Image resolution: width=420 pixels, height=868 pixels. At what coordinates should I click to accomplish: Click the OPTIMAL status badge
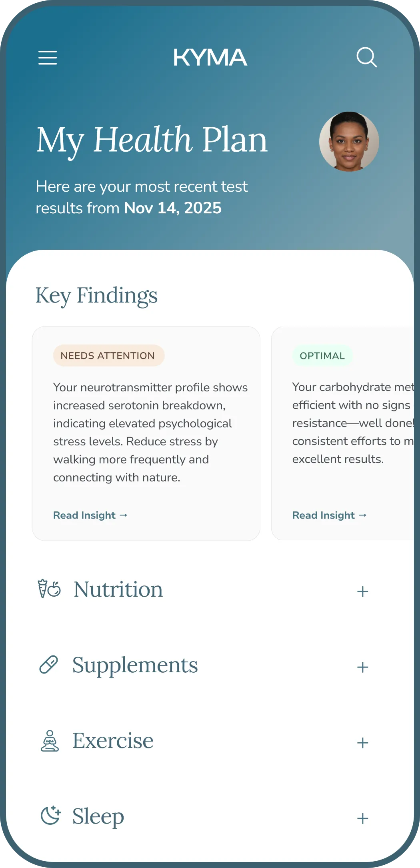click(x=323, y=355)
